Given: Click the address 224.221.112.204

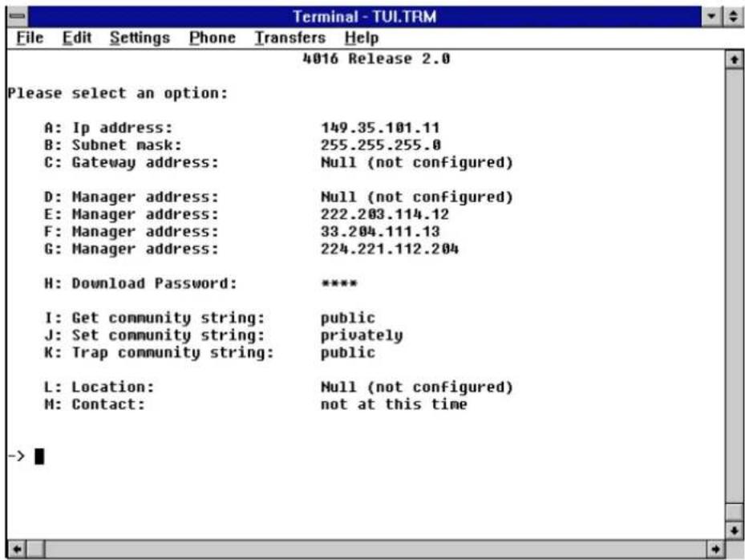Looking at the screenshot, I should [x=390, y=249].
